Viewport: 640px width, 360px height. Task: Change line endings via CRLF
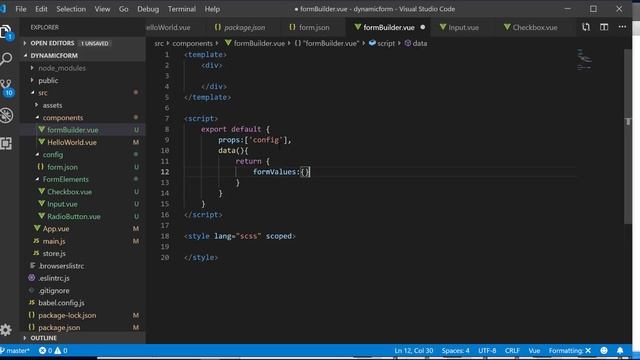point(512,351)
